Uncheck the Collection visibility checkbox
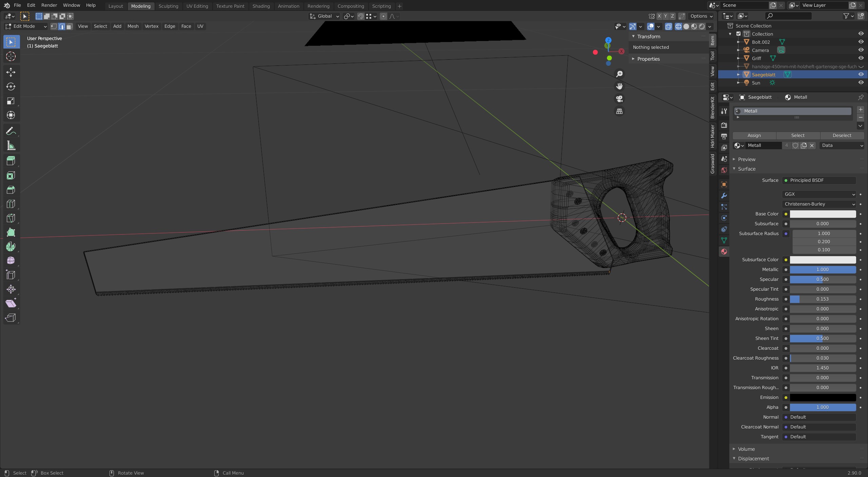The image size is (868, 477). pos(738,34)
